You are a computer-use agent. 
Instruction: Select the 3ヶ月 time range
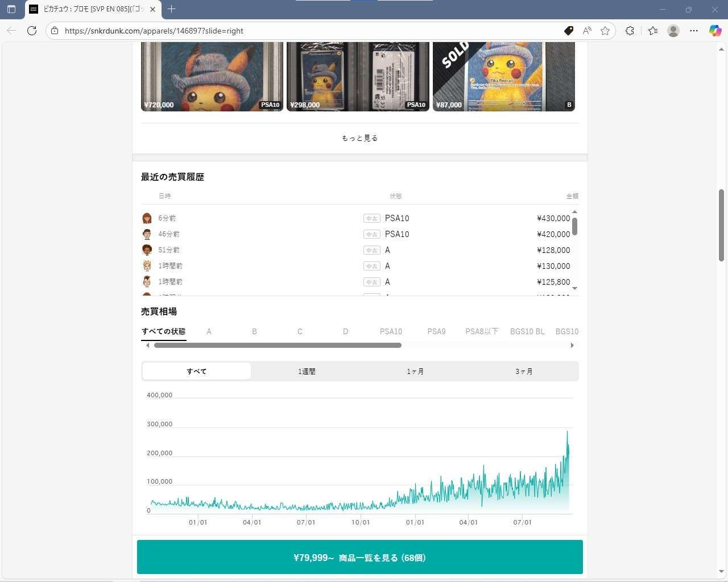click(x=524, y=371)
